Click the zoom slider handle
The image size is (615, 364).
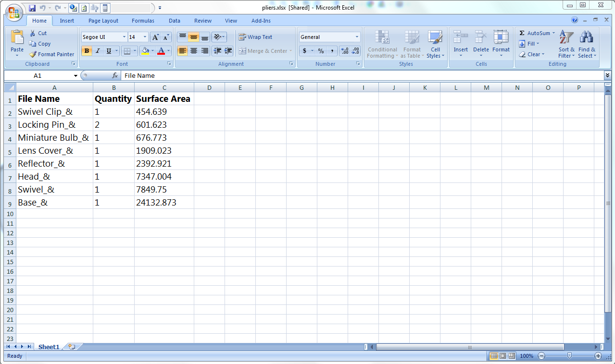pyautogui.click(x=569, y=356)
